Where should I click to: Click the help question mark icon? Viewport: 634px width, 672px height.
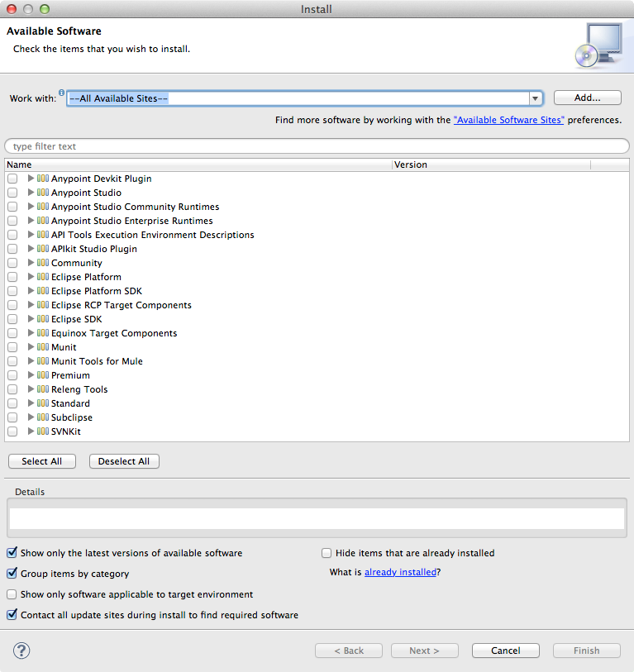[21, 651]
